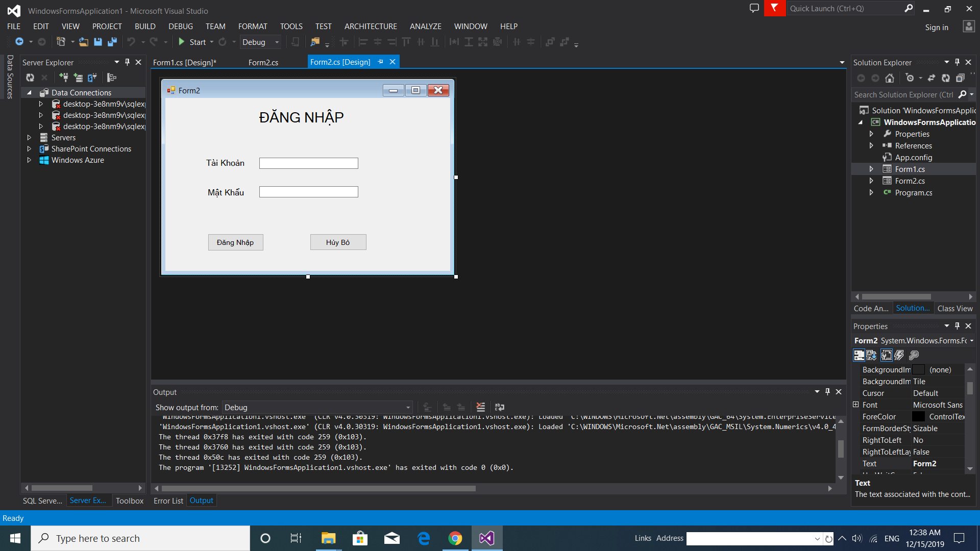Switch to Form1.cs [Design] tab
980x551 pixels.
click(x=184, y=62)
